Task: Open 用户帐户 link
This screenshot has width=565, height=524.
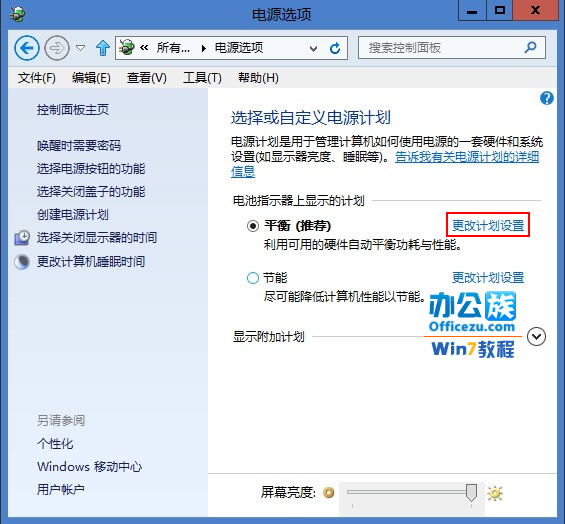Action: click(61, 489)
